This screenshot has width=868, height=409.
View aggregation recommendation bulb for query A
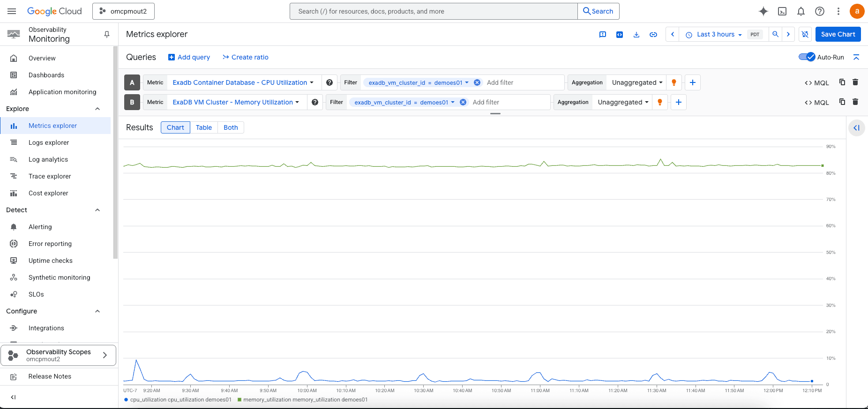pyautogui.click(x=674, y=82)
